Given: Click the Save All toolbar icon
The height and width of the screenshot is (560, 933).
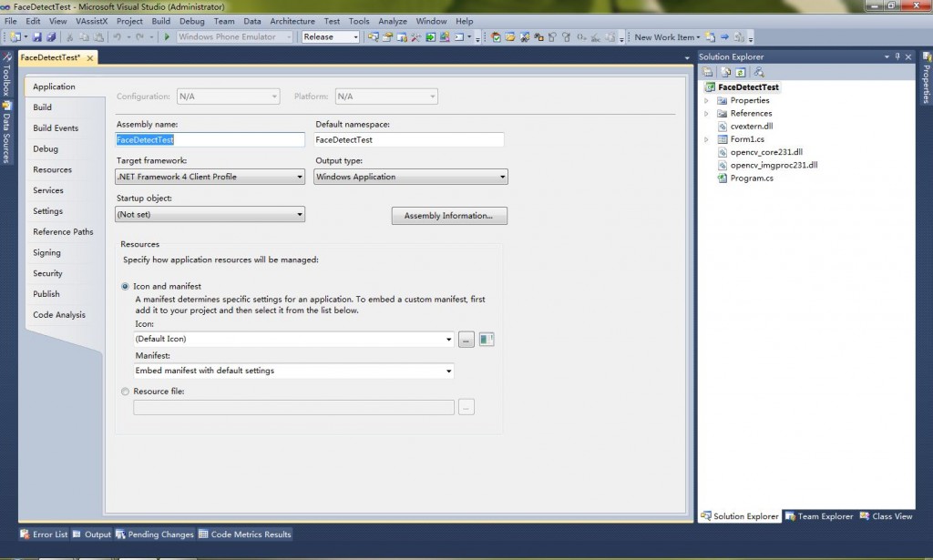Looking at the screenshot, I should (x=51, y=36).
